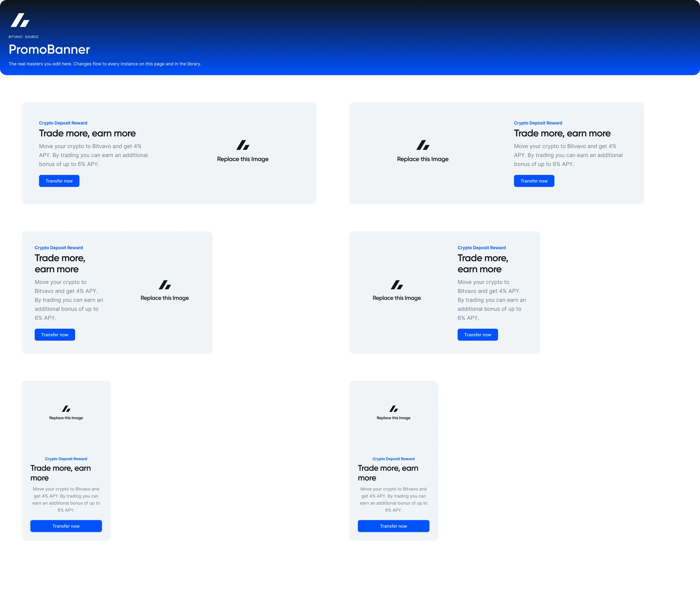Select two-line 'Trade more, earn more' heading in medium banner with right-side image
Screen dimensions: 700x595
coord(60,264)
